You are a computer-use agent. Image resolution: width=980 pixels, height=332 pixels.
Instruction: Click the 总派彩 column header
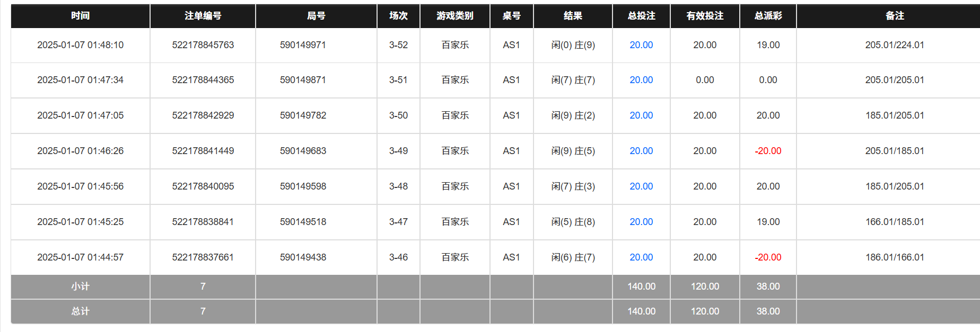pyautogui.click(x=768, y=16)
